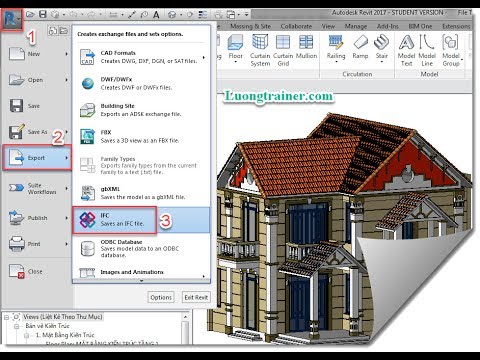Select the Curtain System tool

(x=260, y=50)
